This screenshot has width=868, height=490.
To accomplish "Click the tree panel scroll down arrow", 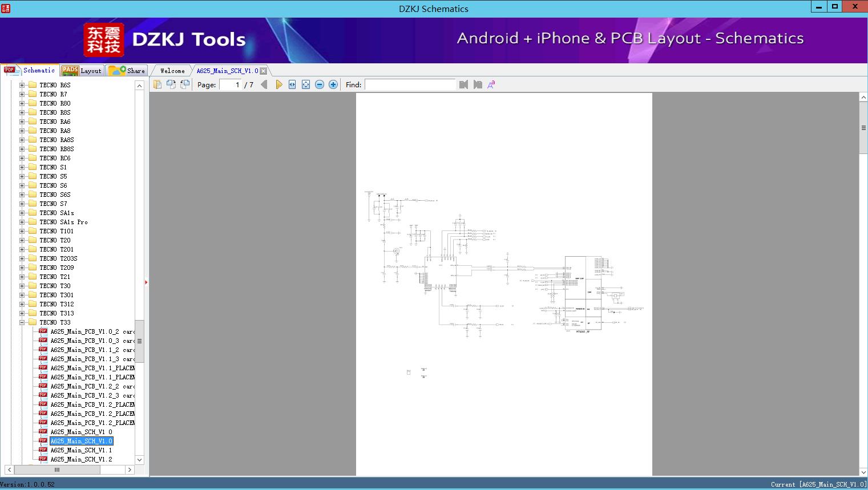I will pos(139,460).
